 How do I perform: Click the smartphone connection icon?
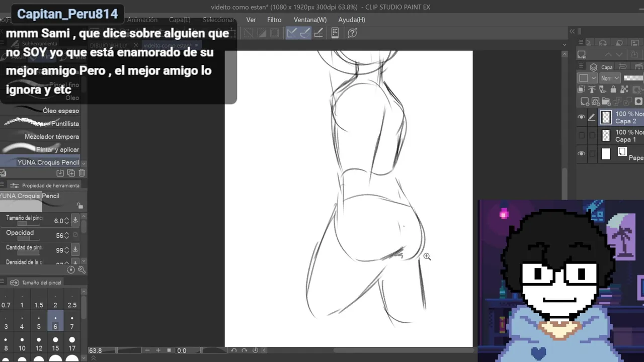pos(336,33)
